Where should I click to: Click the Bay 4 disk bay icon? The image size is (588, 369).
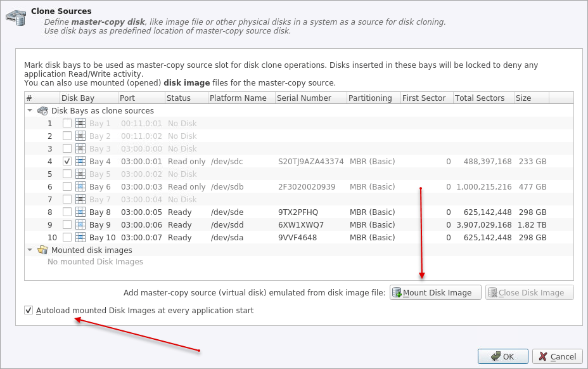(80, 162)
